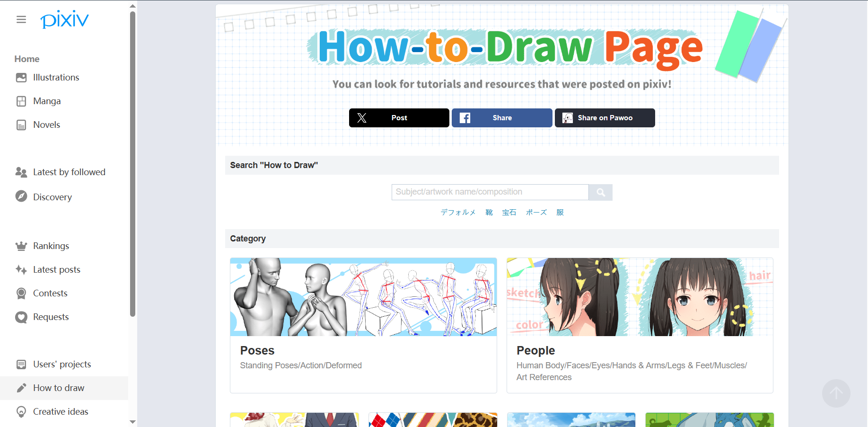Screen dimensions: 868x427
Task: Open the hamburger menu icon
Action: tap(21, 19)
